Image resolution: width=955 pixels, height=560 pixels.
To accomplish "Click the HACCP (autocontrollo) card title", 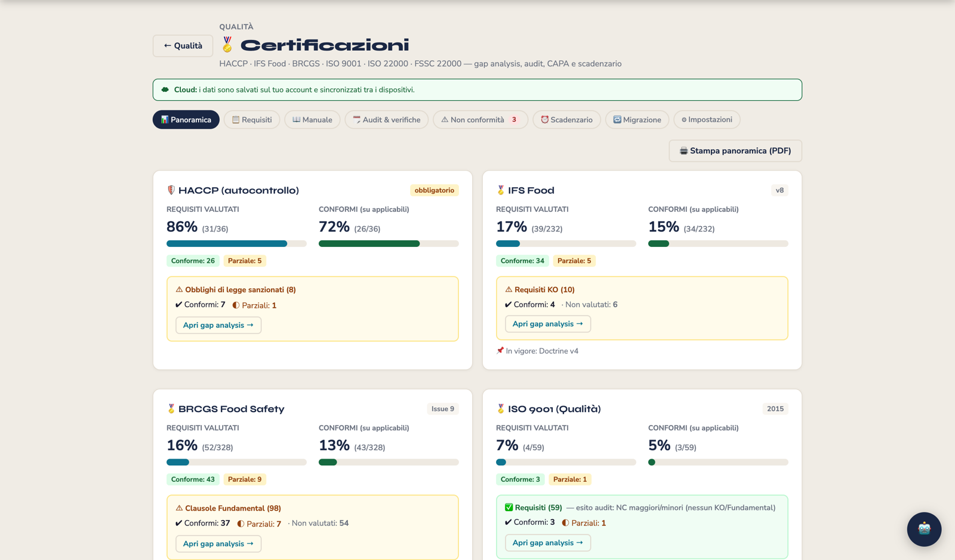I will [x=239, y=190].
